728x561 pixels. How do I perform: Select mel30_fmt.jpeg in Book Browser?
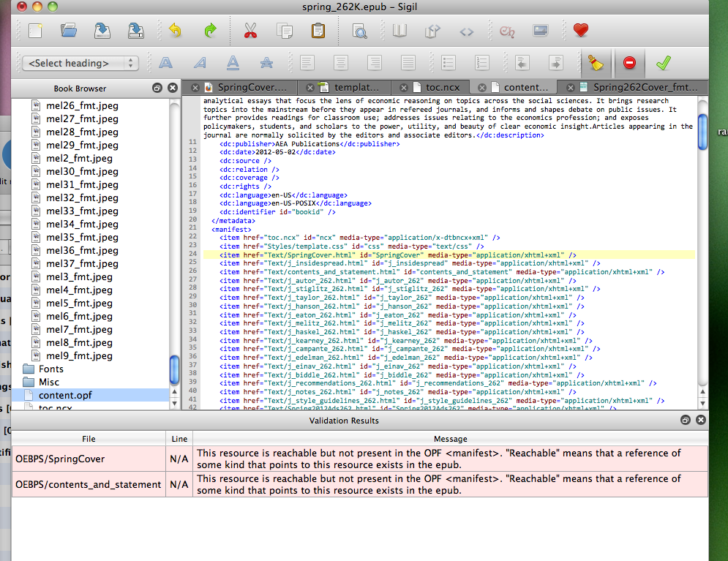click(82, 171)
